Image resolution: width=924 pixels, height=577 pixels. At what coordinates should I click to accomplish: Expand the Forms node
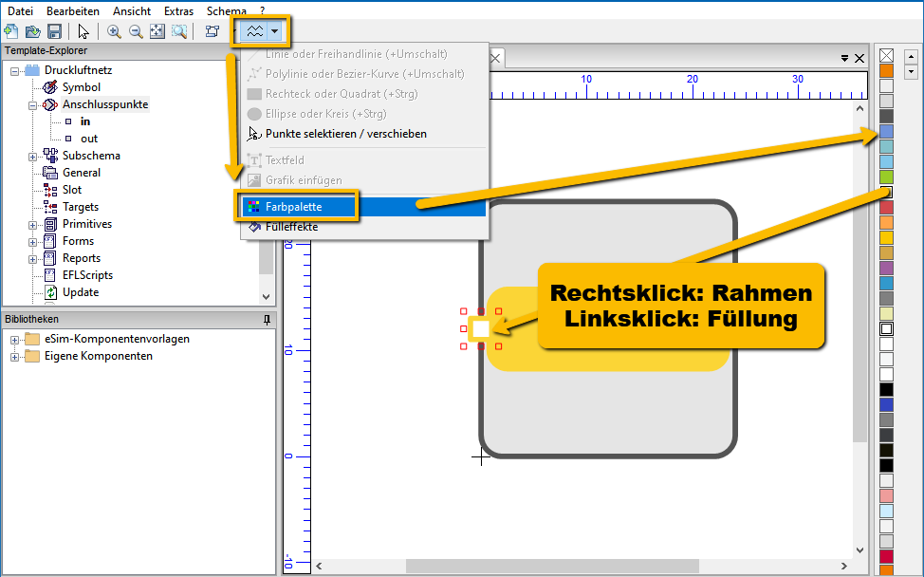tap(33, 242)
